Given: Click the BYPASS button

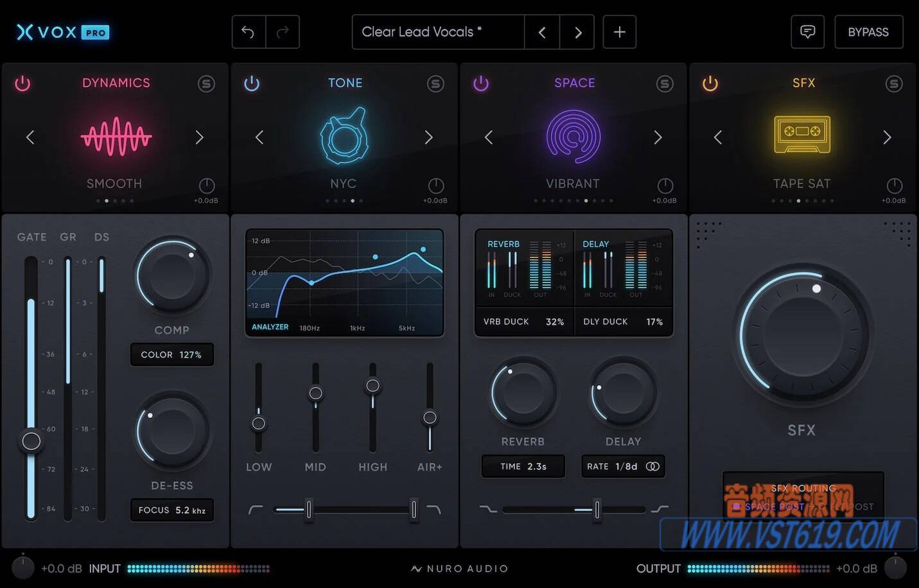Looking at the screenshot, I should click(x=868, y=31).
